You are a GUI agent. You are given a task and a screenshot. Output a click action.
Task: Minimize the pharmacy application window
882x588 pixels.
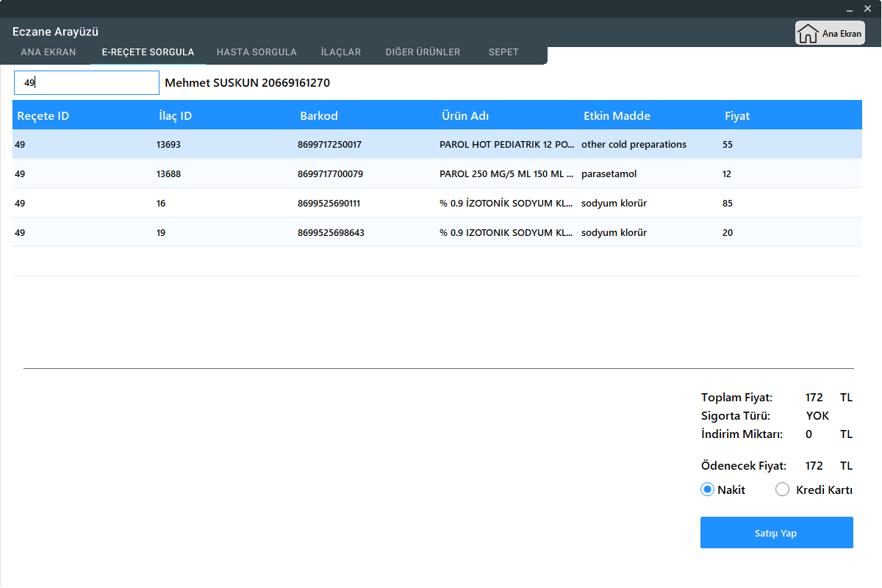tap(850, 9)
